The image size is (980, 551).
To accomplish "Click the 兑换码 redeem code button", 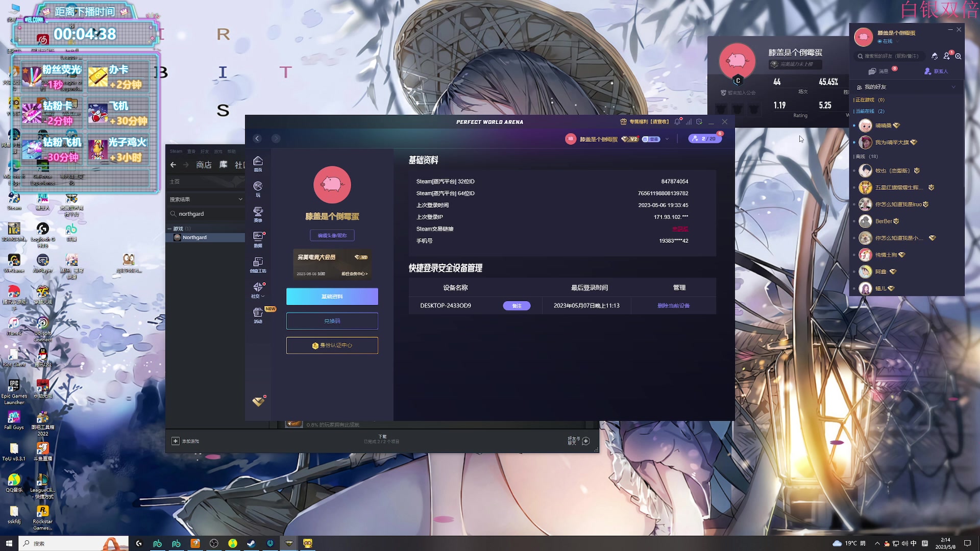I will [x=332, y=321].
